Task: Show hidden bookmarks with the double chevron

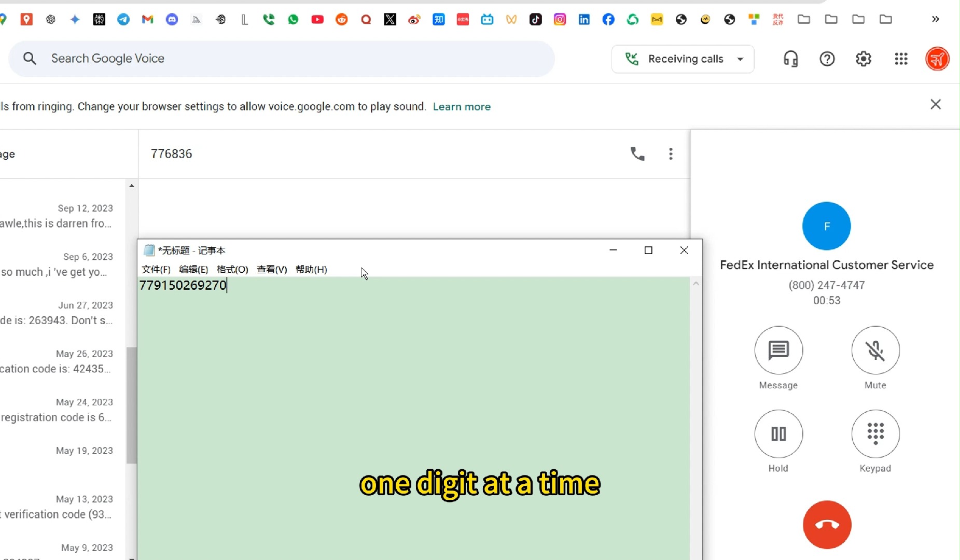Action: (x=935, y=19)
